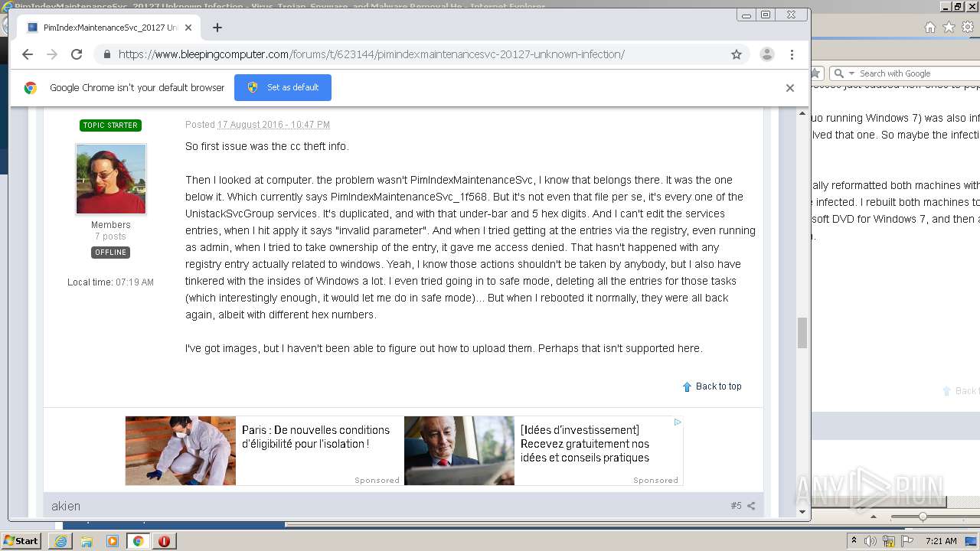The image size is (980, 551).
Task: Click the akien username
Action: tap(66, 506)
